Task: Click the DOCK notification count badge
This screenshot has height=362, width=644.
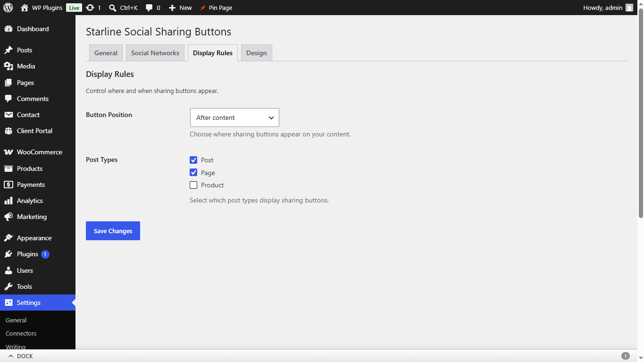Action: [x=626, y=356]
